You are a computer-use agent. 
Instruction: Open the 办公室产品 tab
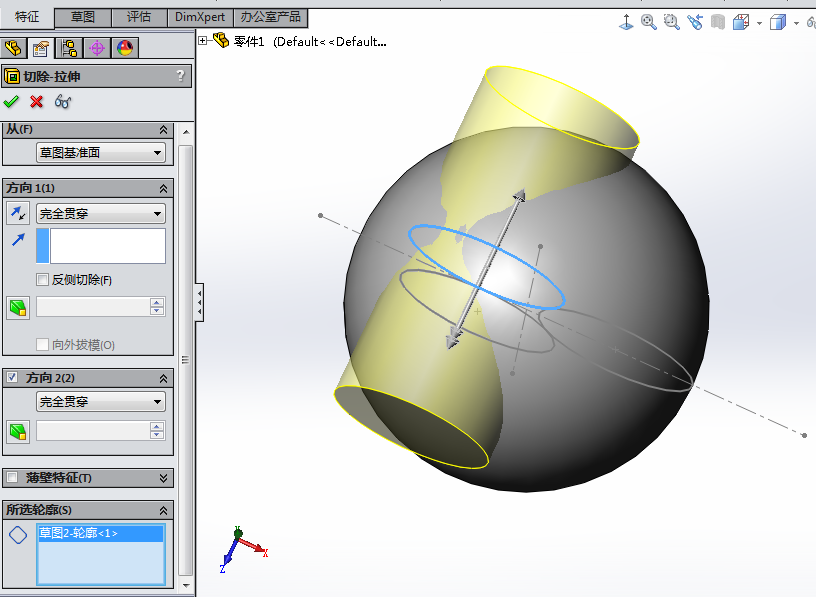270,17
